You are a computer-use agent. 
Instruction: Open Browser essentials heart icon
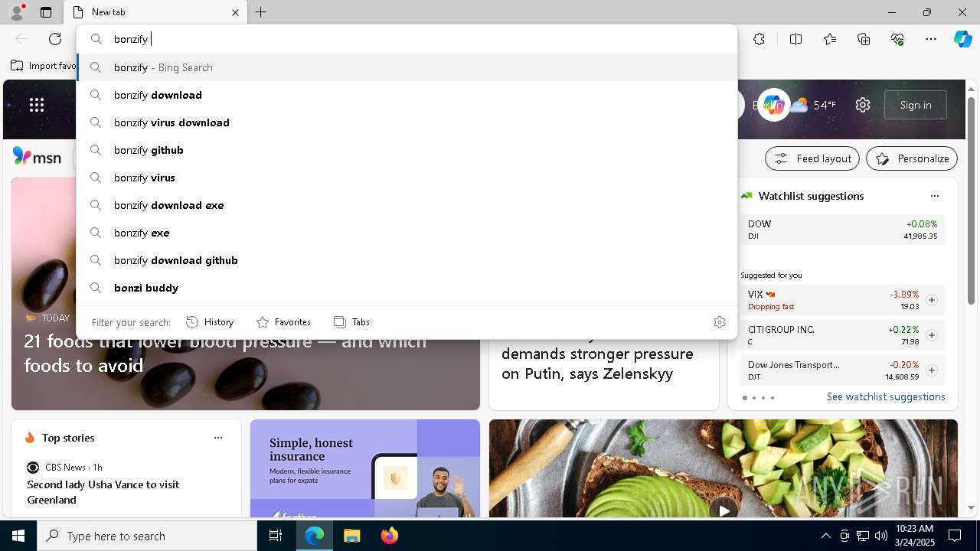[897, 39]
